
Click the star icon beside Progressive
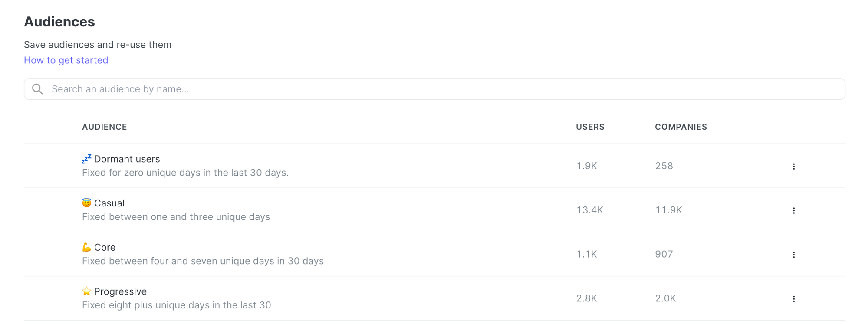point(86,291)
